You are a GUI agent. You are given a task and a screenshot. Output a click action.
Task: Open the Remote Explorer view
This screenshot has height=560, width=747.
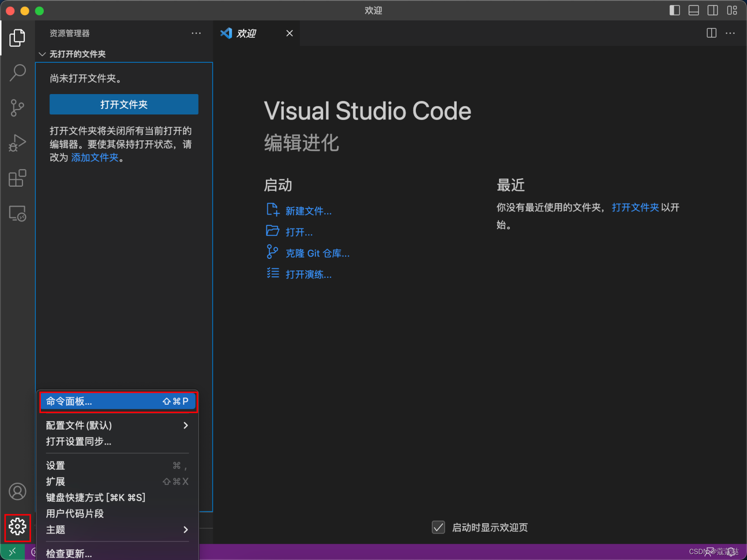click(x=17, y=213)
